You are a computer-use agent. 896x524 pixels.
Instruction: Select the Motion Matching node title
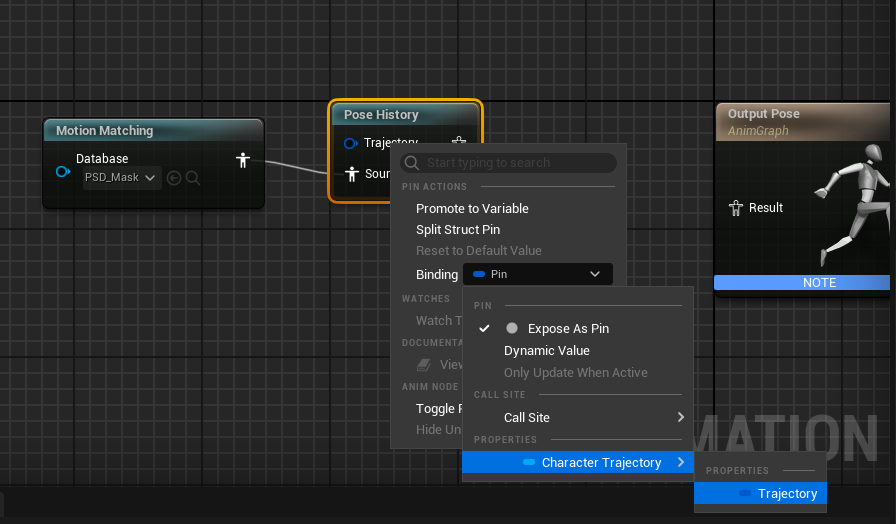[x=105, y=131]
